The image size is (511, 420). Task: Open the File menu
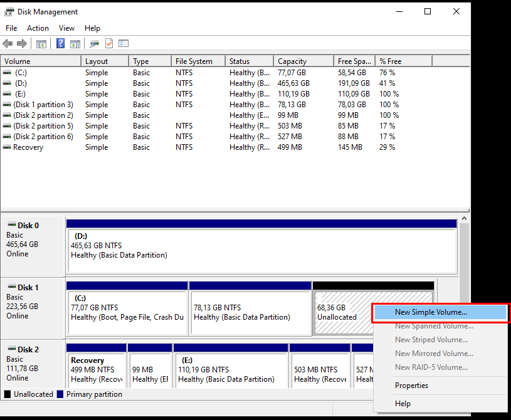point(11,28)
